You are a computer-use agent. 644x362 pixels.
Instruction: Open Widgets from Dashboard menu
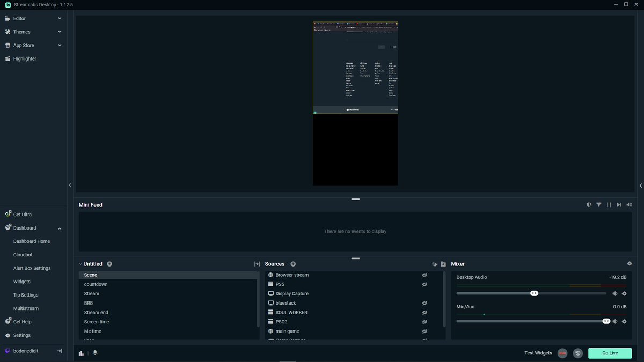click(x=22, y=282)
